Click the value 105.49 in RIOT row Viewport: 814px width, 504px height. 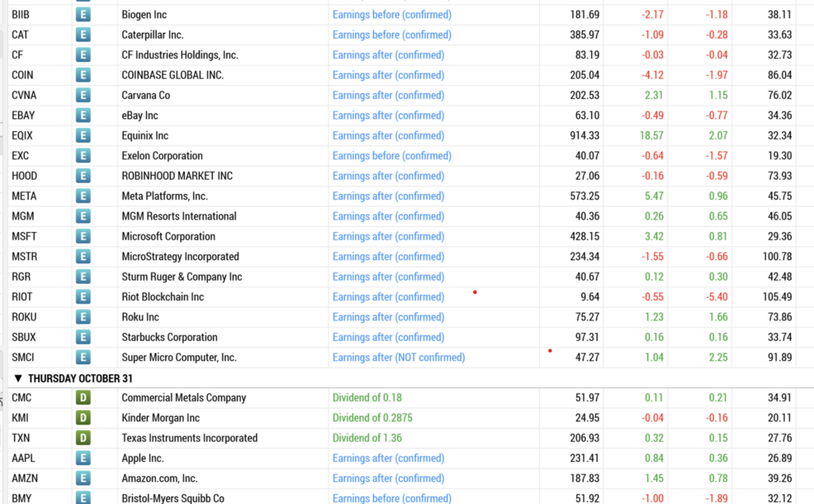coord(777,297)
